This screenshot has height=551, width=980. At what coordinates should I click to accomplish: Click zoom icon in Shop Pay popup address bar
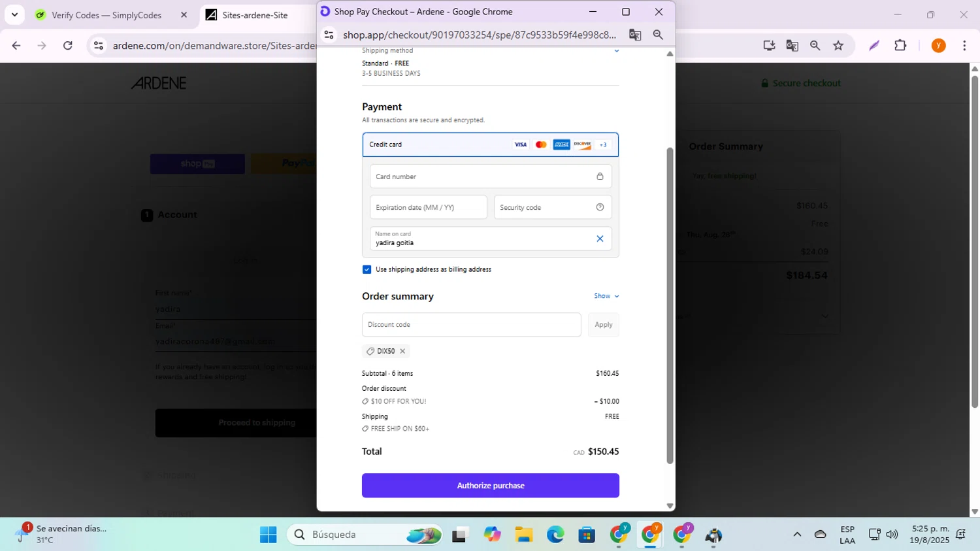tap(658, 35)
